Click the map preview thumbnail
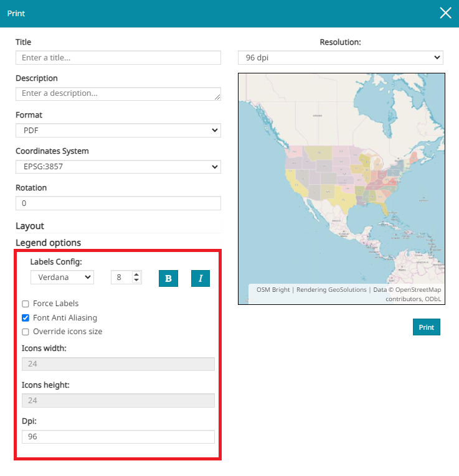The width and height of the screenshot is (459, 476). coord(341,180)
